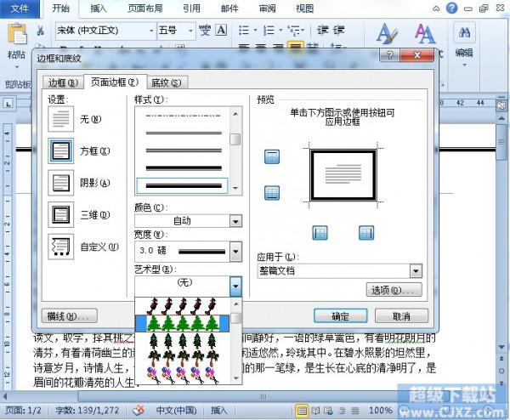Select the 阴影 (Shadow) border setting
The height and width of the screenshot is (420, 510).
click(x=61, y=183)
